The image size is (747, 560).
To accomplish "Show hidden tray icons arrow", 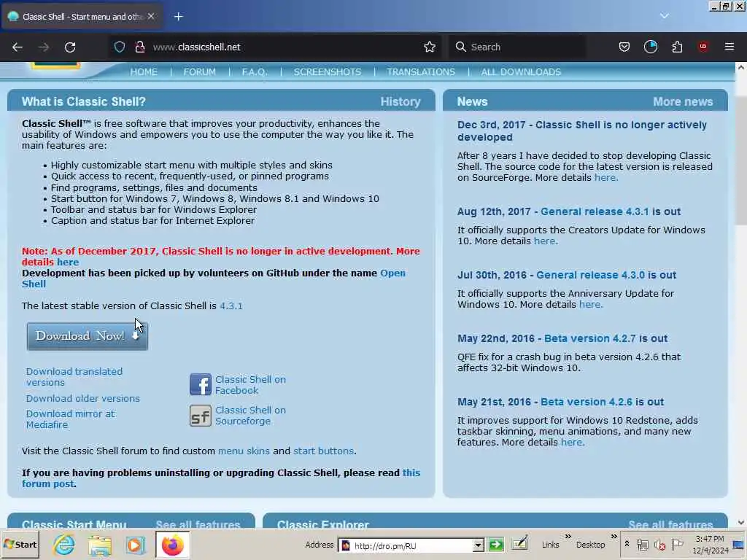I will coord(627,544).
